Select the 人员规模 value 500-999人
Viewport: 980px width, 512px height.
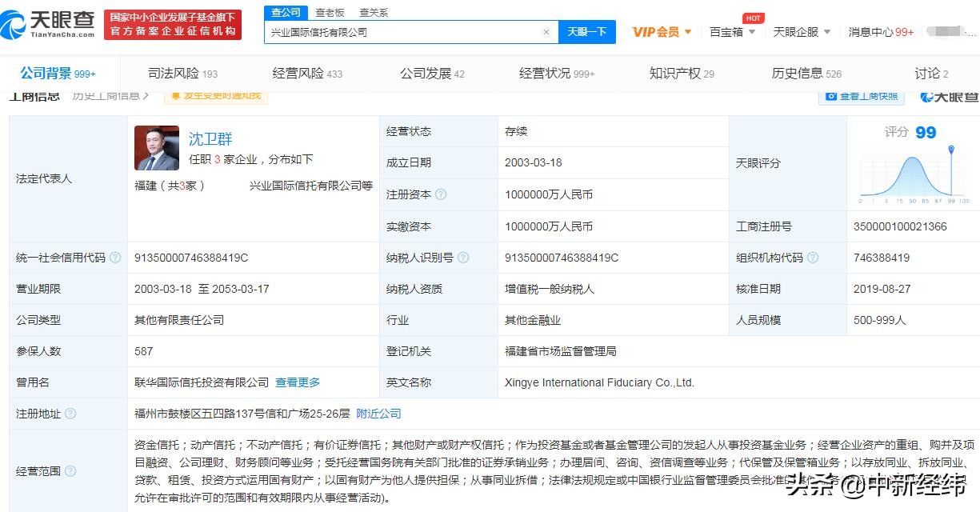880,320
